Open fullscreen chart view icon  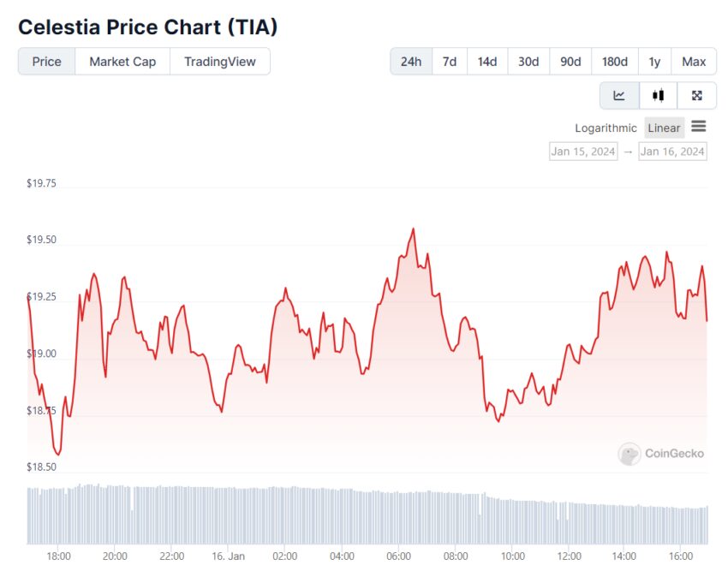coord(696,95)
